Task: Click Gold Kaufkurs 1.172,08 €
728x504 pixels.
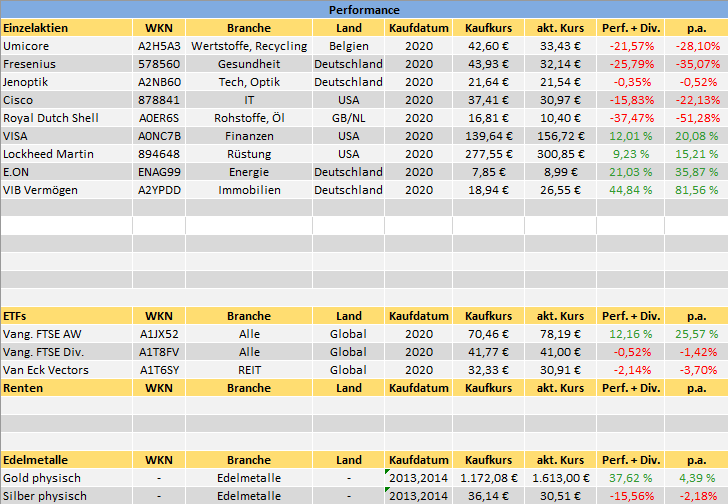Action: (x=488, y=478)
